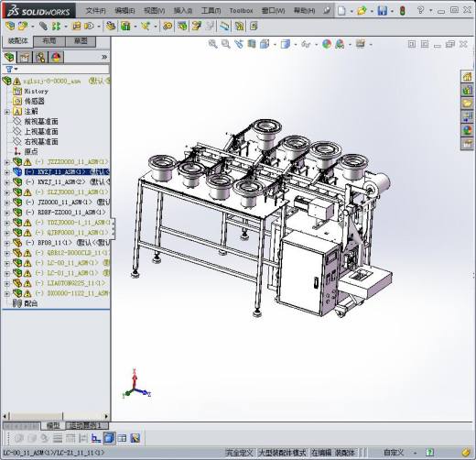Expand the NYZJ_11_ASM<2> node
Viewport: 476px width, 460px height.
point(6,182)
